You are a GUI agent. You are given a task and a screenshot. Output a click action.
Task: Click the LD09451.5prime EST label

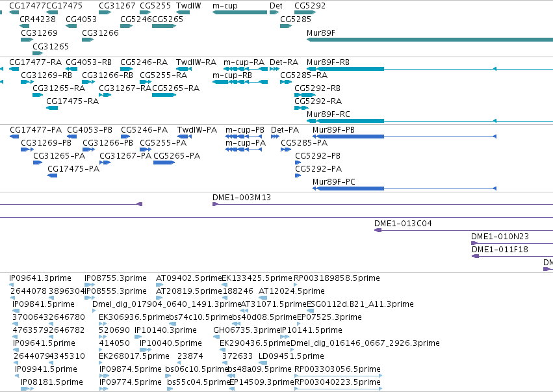point(291,356)
